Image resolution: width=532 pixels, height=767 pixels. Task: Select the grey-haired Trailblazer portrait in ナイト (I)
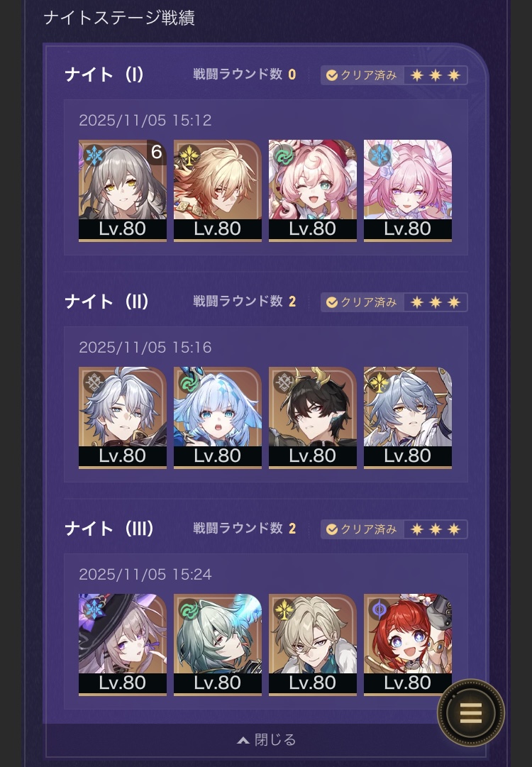pyautogui.click(x=123, y=190)
